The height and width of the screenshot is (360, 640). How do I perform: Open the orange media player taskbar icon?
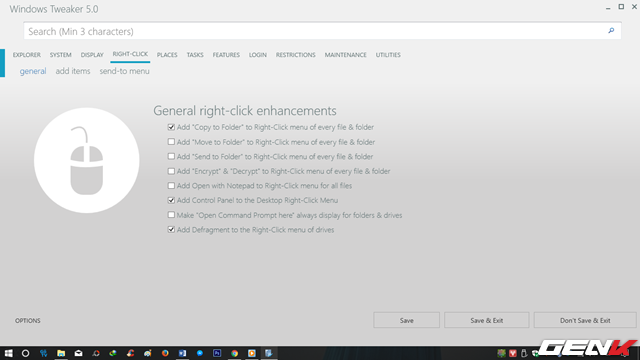(x=252, y=353)
